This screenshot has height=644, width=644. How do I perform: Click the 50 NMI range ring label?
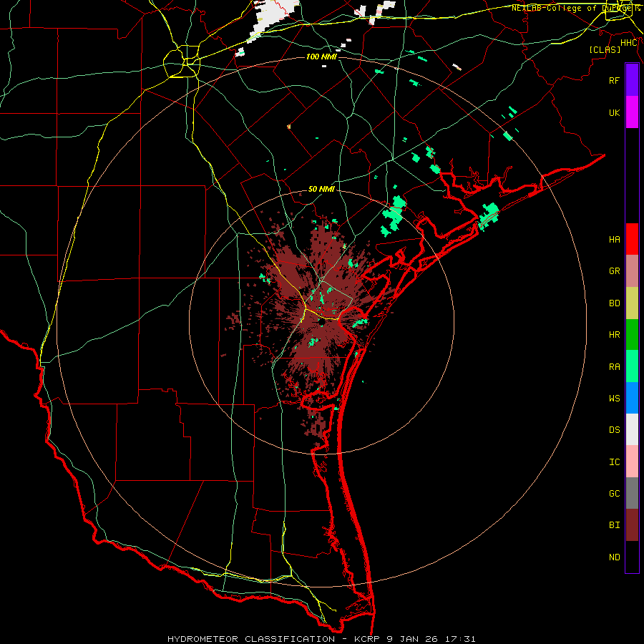[x=321, y=189]
